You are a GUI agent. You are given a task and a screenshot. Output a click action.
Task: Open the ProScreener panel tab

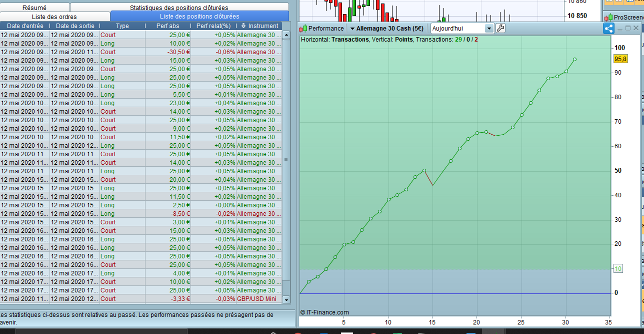pyautogui.click(x=623, y=17)
